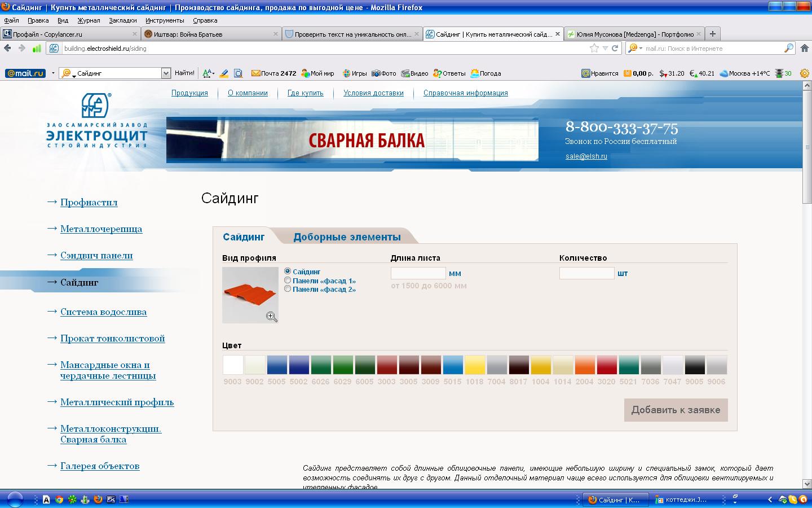Open the Условия доставки link

click(x=373, y=93)
